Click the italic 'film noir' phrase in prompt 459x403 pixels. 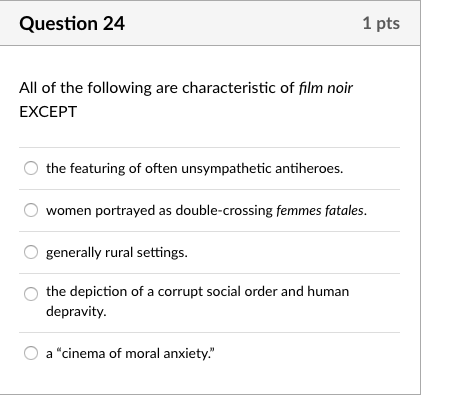pos(326,88)
